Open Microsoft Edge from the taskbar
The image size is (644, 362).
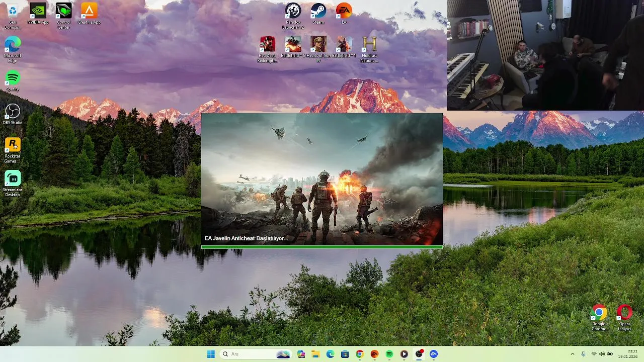click(330, 354)
